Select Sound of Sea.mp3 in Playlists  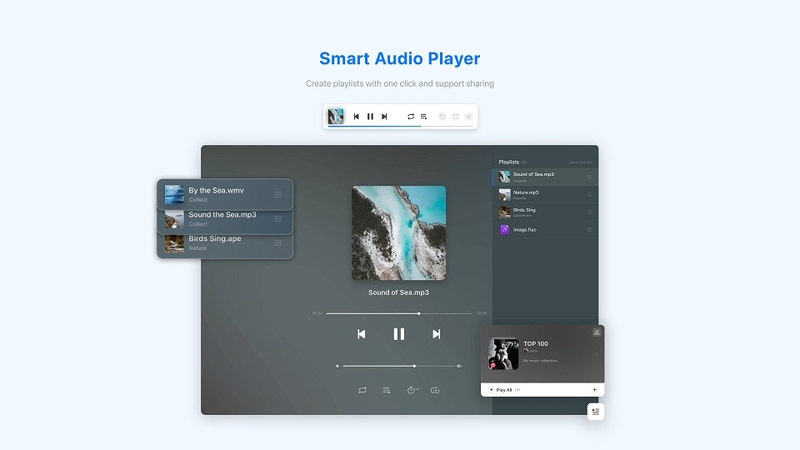click(545, 177)
